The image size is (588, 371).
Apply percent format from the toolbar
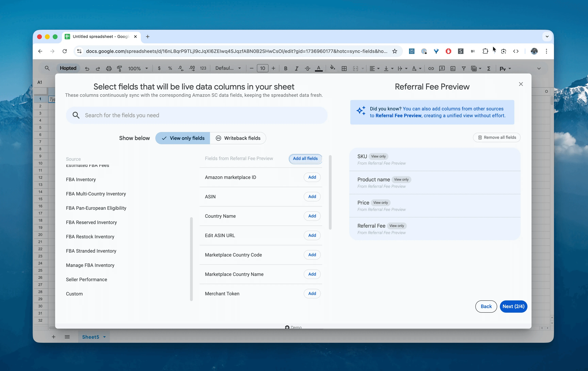tap(170, 68)
